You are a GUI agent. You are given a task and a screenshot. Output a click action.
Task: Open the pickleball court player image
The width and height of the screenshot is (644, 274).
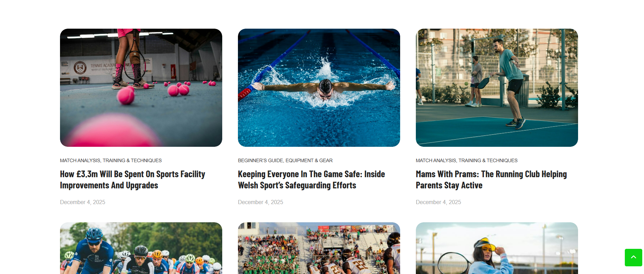[x=497, y=88]
